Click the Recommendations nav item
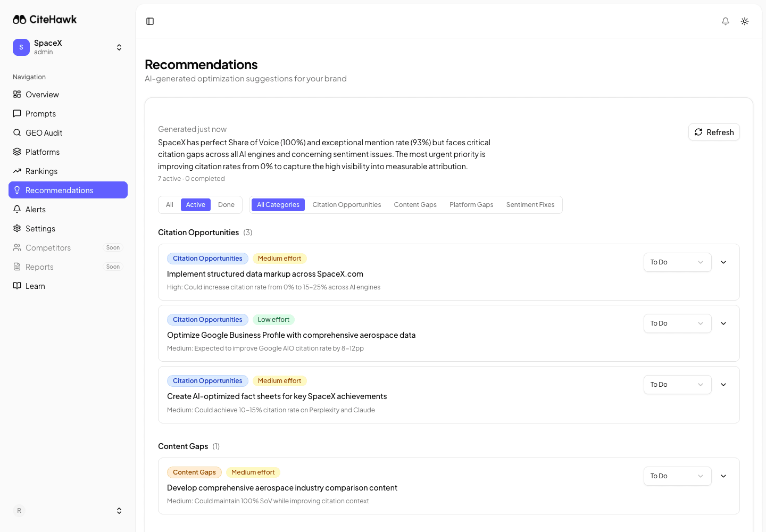Screen dimensions: 766x532 click(68, 190)
